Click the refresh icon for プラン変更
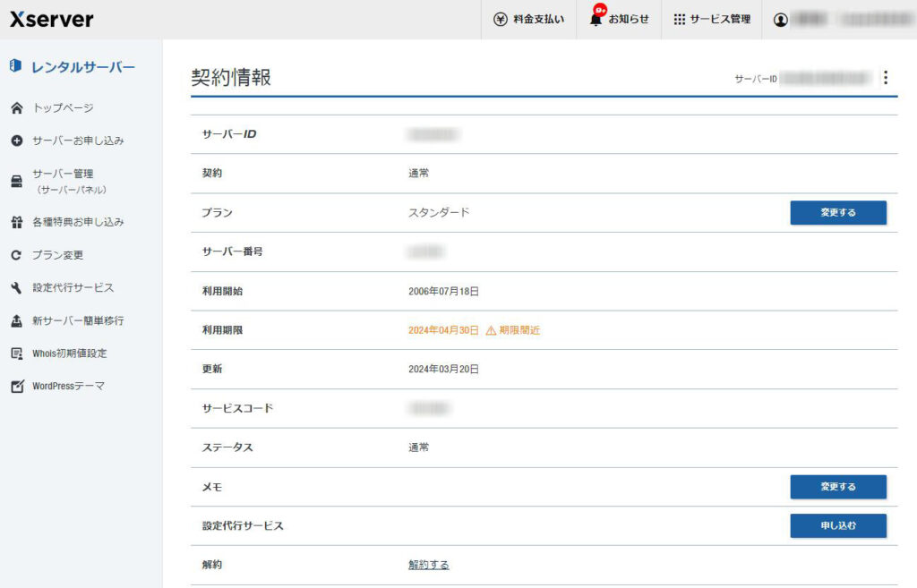Screen dimensions: 917x588 pos(16,255)
